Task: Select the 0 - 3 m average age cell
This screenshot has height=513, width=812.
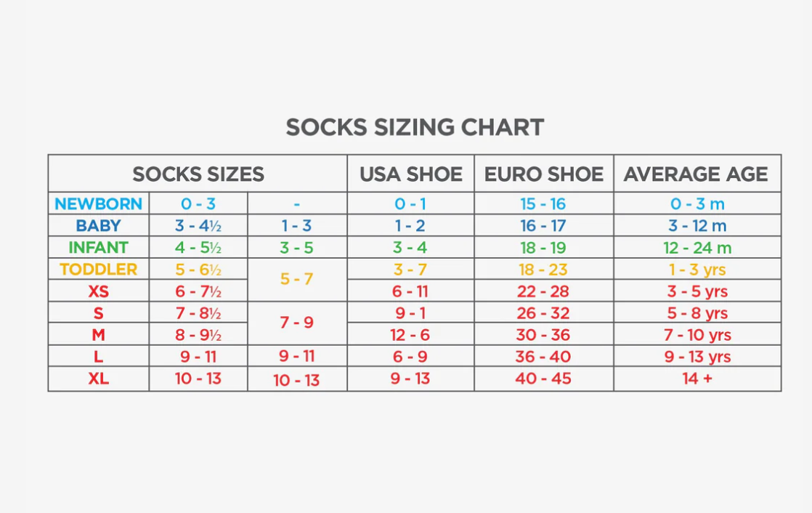Action: 697,204
